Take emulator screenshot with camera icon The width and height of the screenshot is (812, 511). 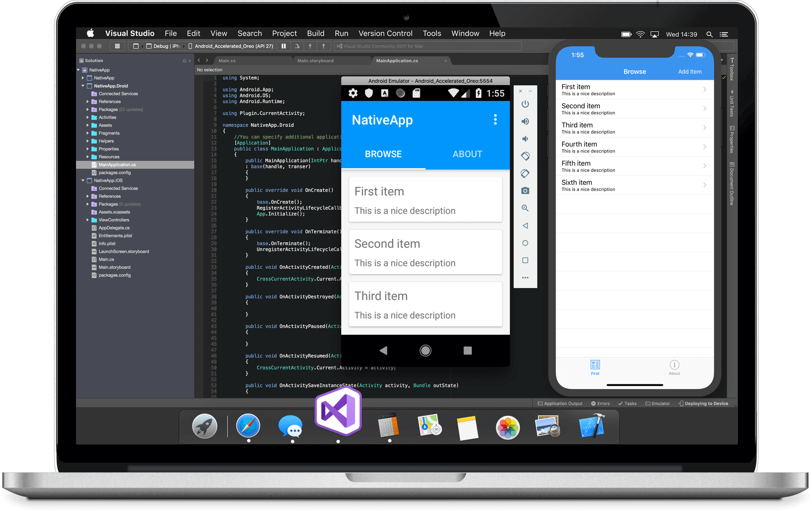click(525, 191)
